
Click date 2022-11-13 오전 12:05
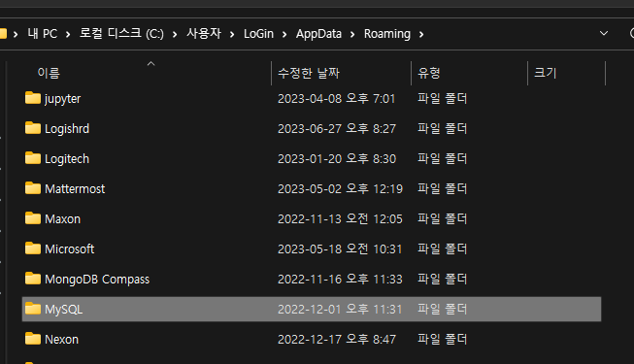pyautogui.click(x=340, y=218)
